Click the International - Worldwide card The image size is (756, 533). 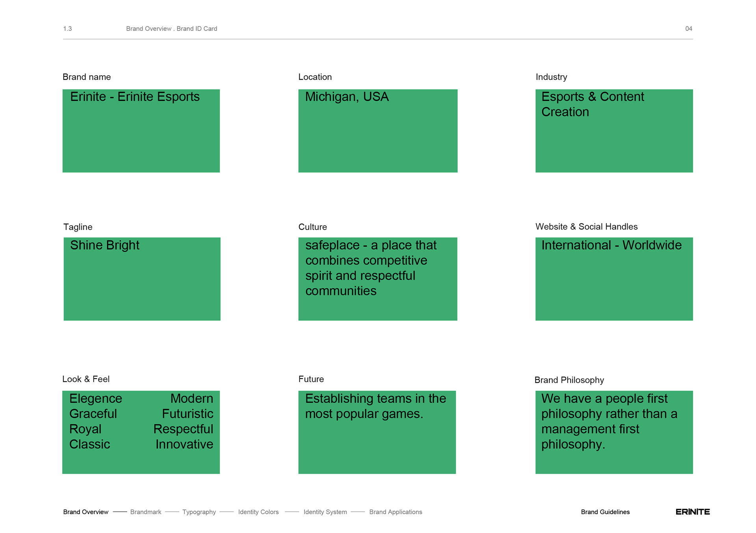614,279
